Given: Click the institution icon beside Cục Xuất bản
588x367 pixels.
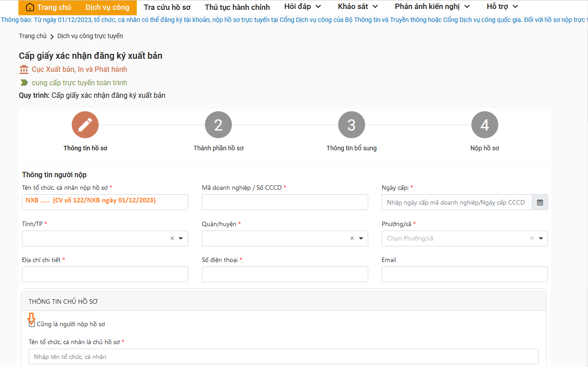Looking at the screenshot, I should 24,69.
